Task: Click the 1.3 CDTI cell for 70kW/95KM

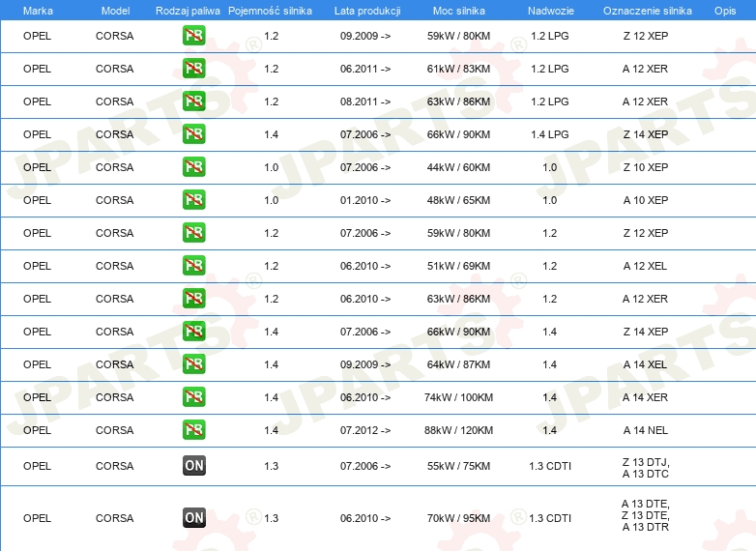Action: click(550, 518)
